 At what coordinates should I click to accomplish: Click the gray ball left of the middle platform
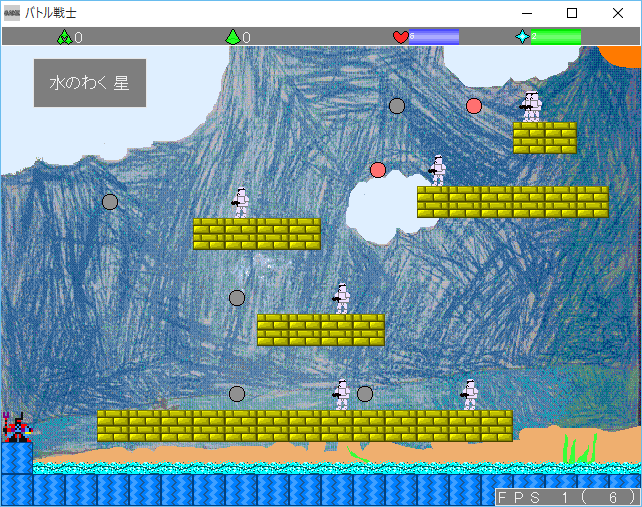237,298
